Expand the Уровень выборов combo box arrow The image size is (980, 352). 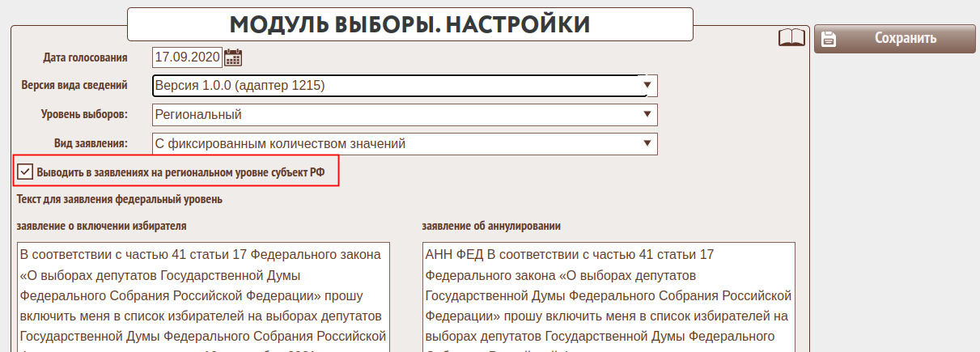(x=647, y=114)
